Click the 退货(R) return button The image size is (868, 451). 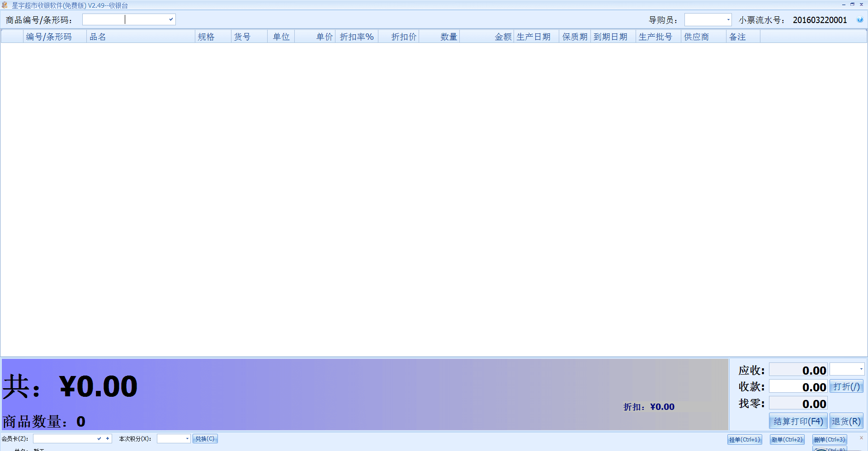tap(846, 421)
